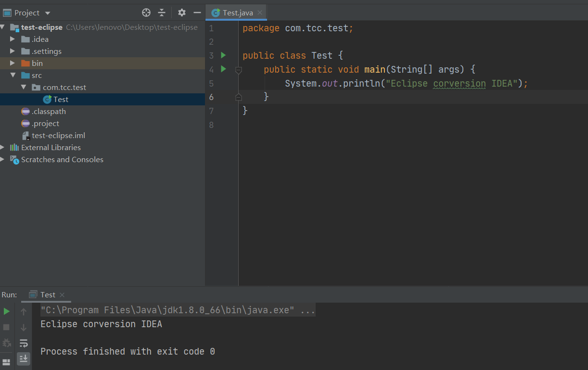Hide the Project tool window with the minus icon
Image resolution: width=588 pixels, height=370 pixels.
(197, 13)
